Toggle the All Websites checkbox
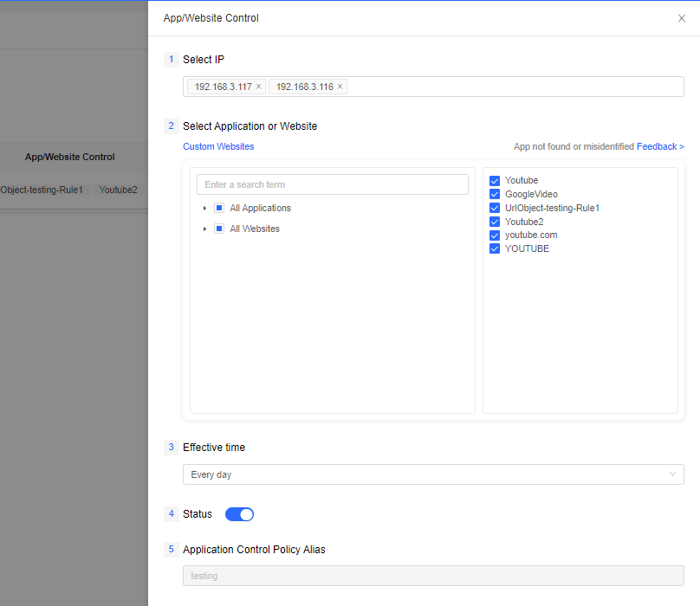This screenshot has height=606, width=700. (x=219, y=229)
